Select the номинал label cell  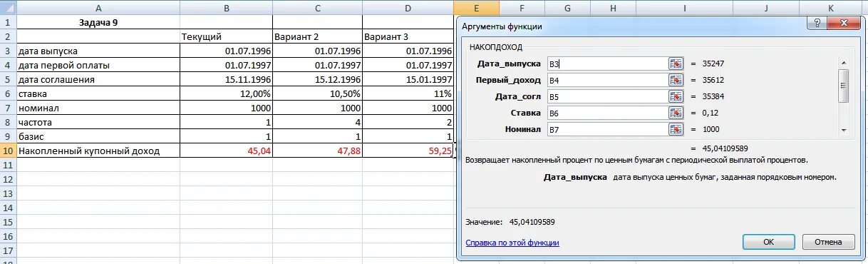[x=98, y=108]
